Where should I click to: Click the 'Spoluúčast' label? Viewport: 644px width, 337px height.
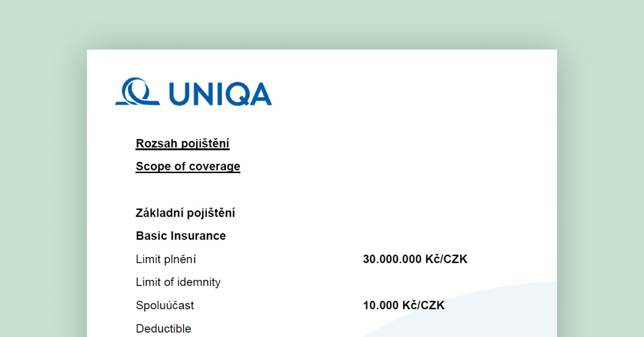coord(165,305)
